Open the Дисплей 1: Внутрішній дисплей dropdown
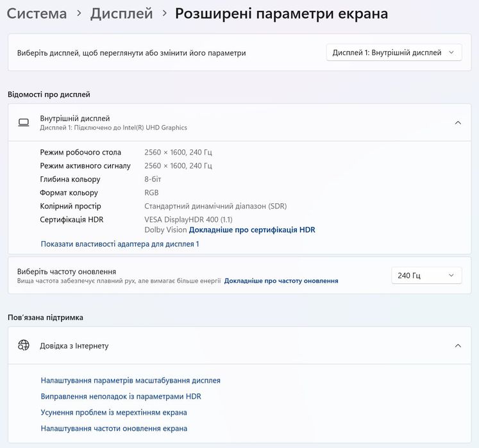The height and width of the screenshot is (448, 479). 394,53
